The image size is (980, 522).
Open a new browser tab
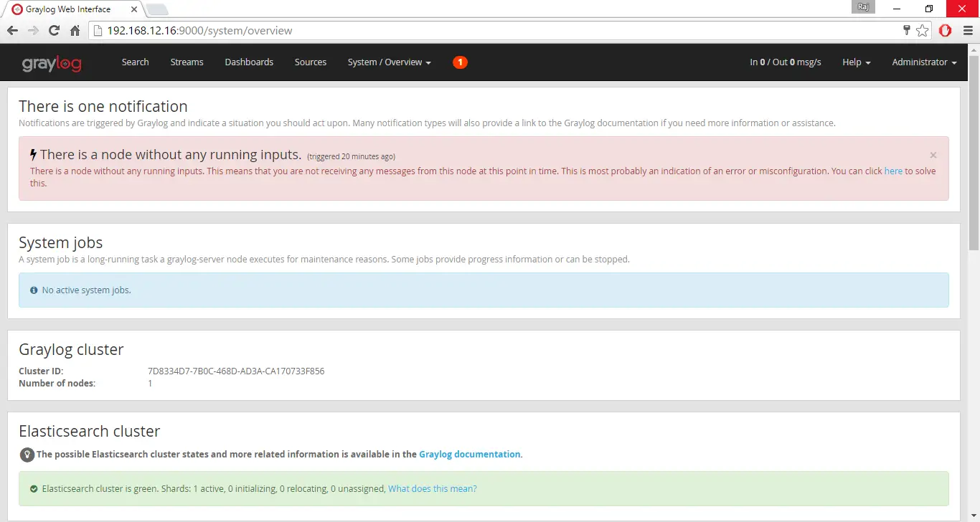pyautogui.click(x=157, y=9)
